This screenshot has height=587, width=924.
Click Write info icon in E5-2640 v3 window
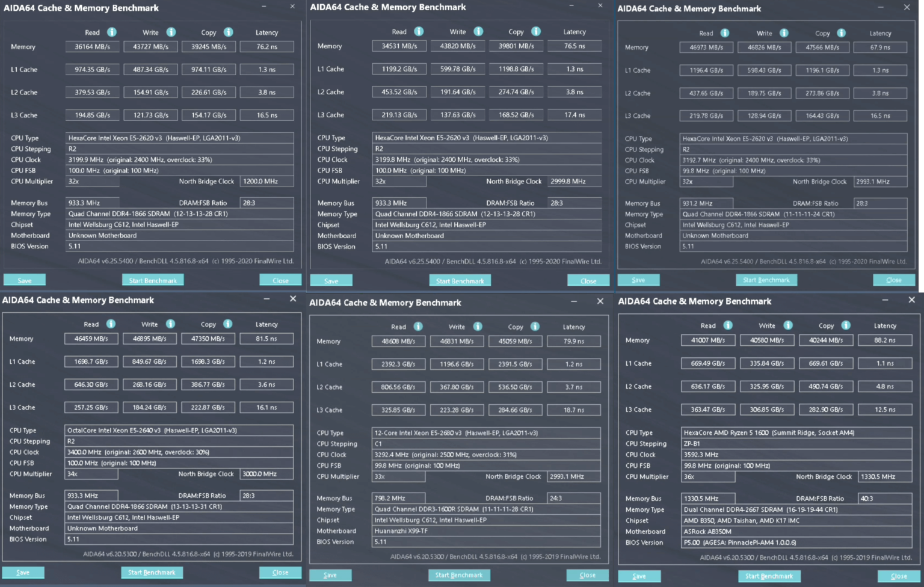[170, 324]
